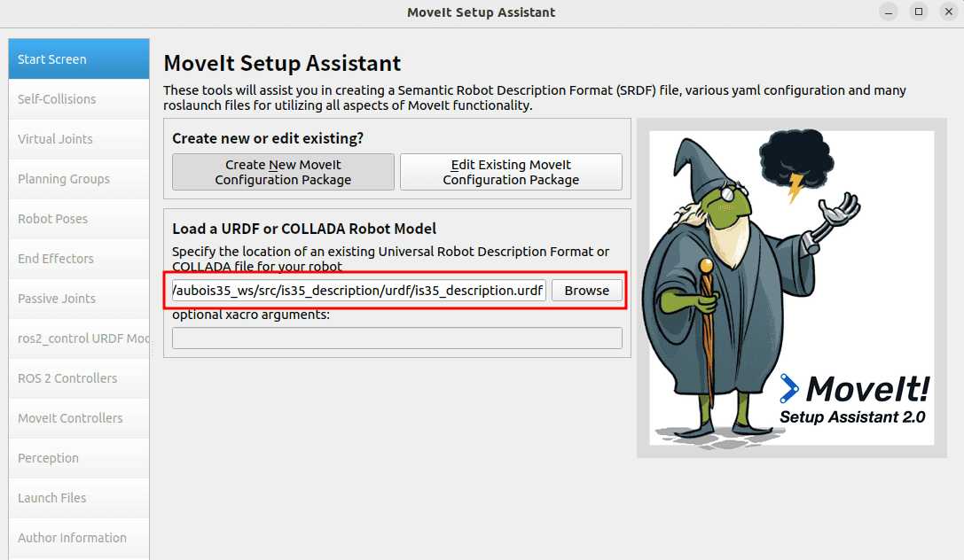Minimize the MoveIt Setup Assistant window
The height and width of the screenshot is (560, 964).
890,12
